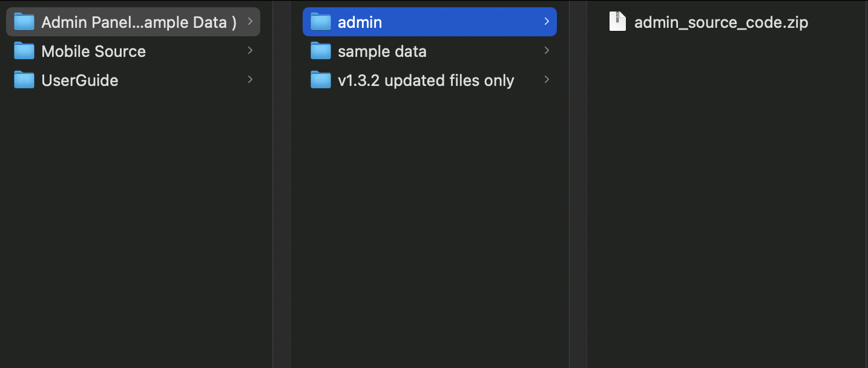Click the Admin Panel folder icon
Viewport: 868px width, 368px height.
pos(24,22)
